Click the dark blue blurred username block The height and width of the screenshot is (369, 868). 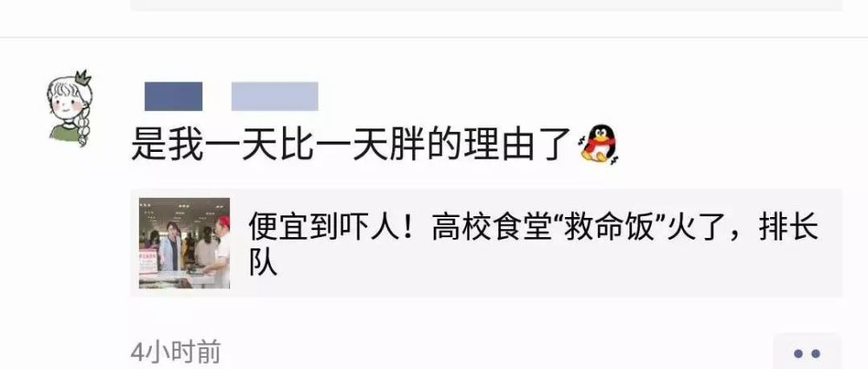(x=174, y=96)
